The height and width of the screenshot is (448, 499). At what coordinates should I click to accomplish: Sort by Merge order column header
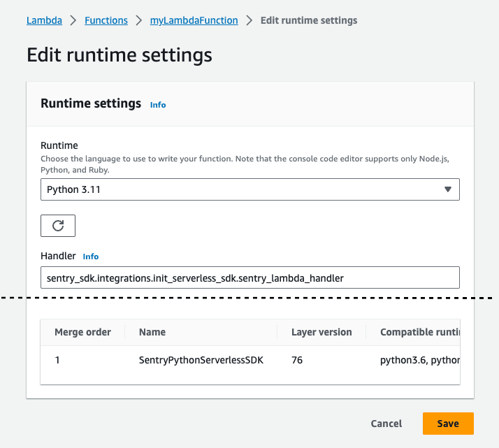point(82,332)
